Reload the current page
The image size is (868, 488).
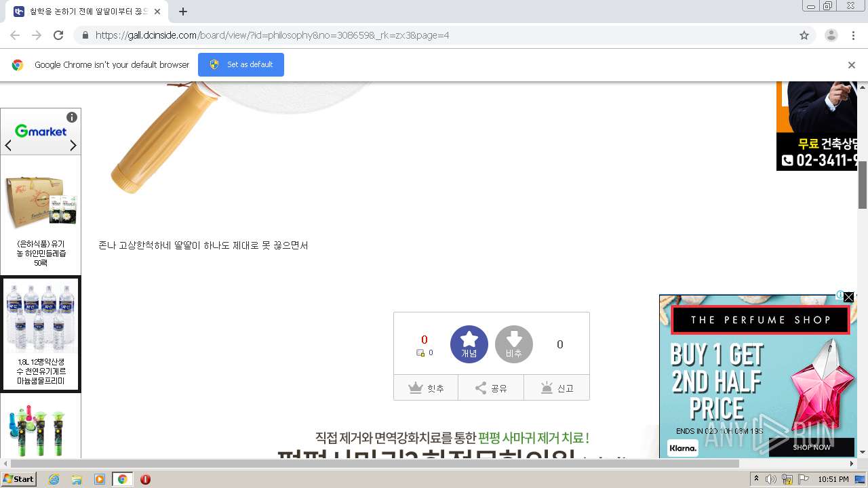58,35
